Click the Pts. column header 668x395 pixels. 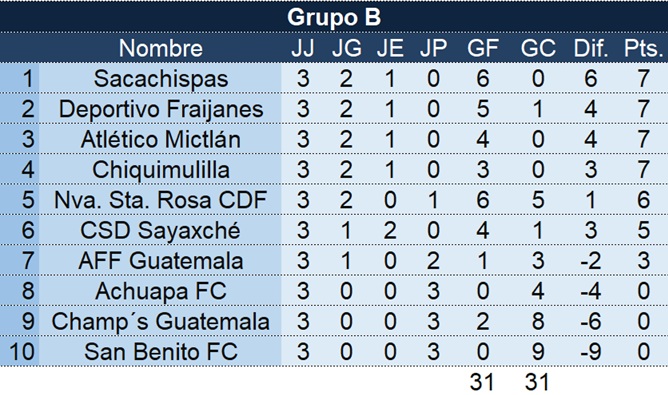point(643,48)
